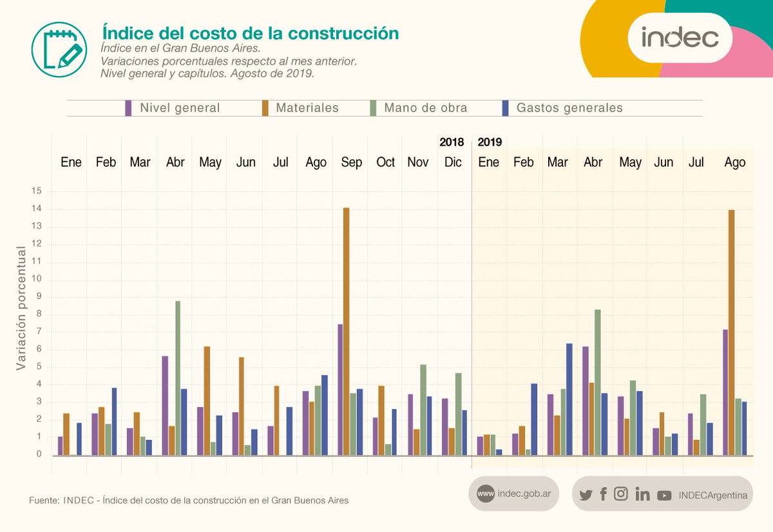
Task: Click the blue Gastos generales bar in Ago 2018
Action: pos(325,415)
